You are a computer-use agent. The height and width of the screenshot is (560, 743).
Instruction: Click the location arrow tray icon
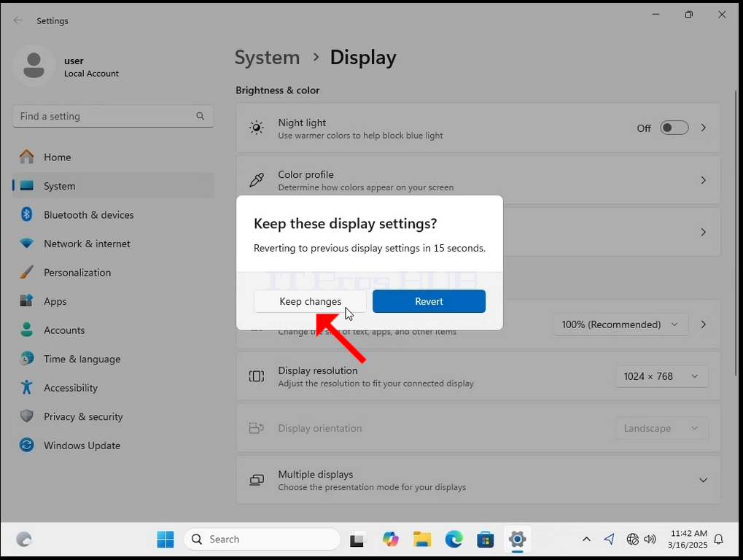coord(609,539)
